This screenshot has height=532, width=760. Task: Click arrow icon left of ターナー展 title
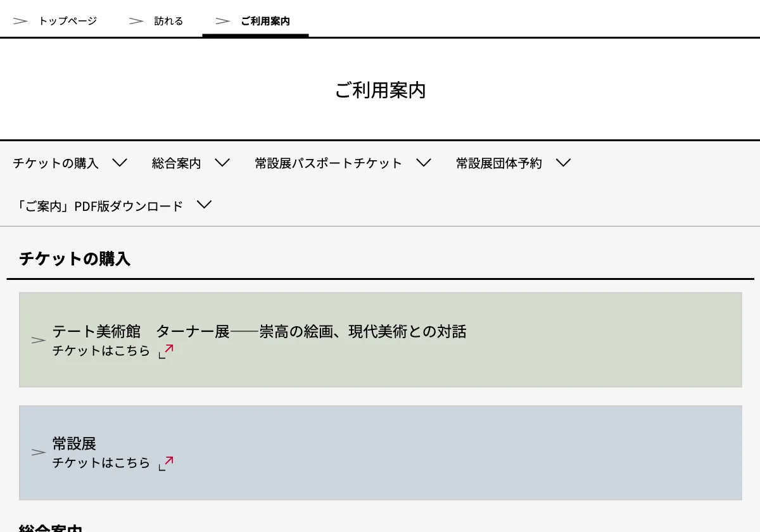[x=39, y=340]
